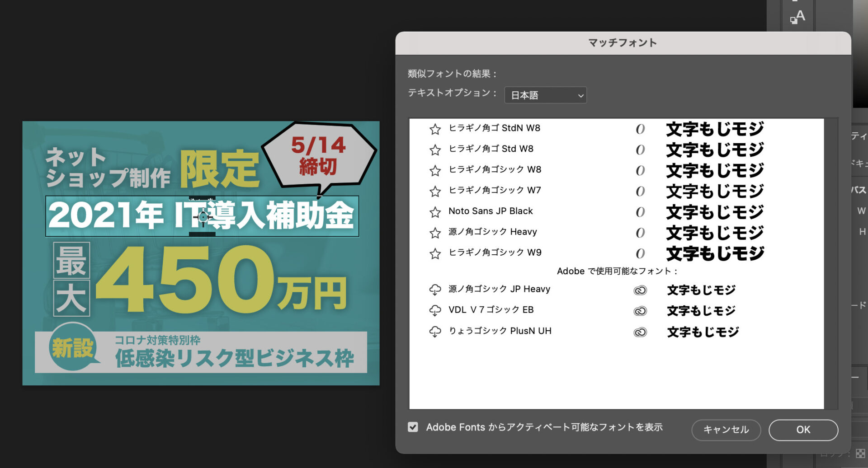The height and width of the screenshot is (468, 868).
Task: Select 源ノ角ゴシック JP Heavy Adobe font name
Action: coord(499,289)
